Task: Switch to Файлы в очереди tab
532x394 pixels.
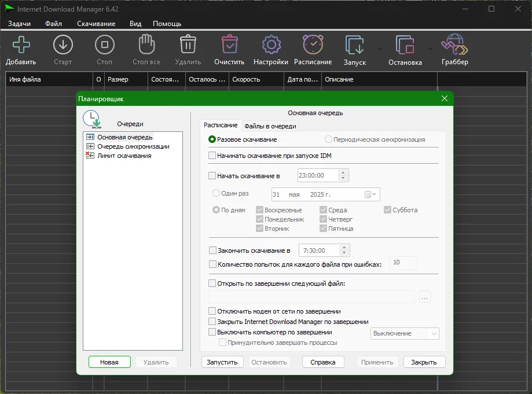Action: (x=270, y=126)
